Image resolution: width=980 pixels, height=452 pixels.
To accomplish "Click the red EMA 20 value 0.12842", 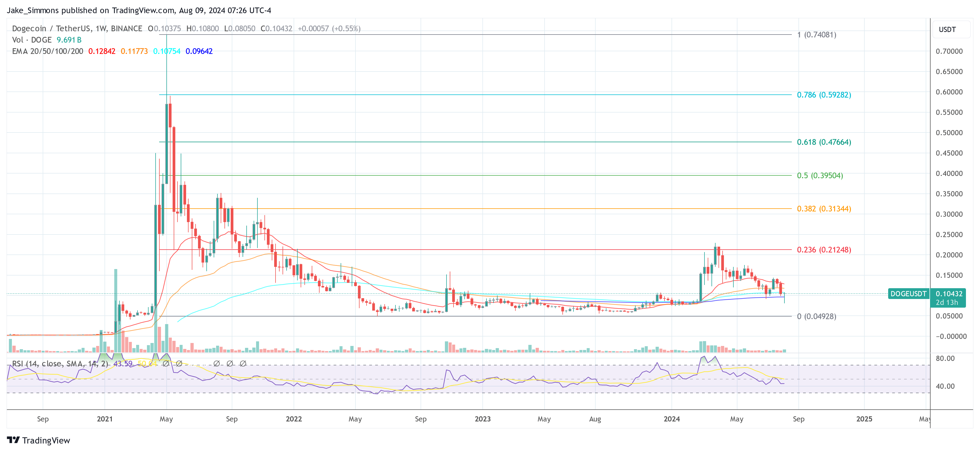I will click(102, 51).
